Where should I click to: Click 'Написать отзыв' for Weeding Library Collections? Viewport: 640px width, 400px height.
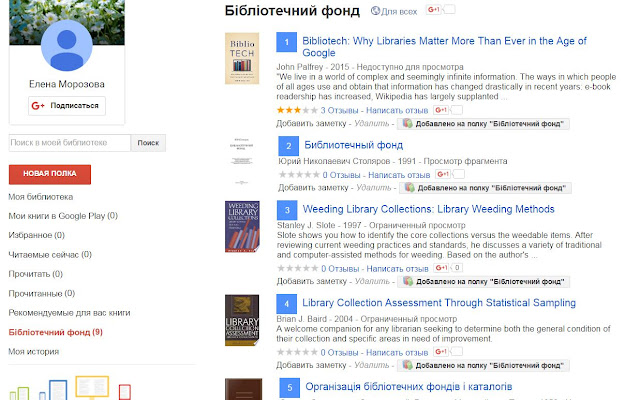[397, 269]
